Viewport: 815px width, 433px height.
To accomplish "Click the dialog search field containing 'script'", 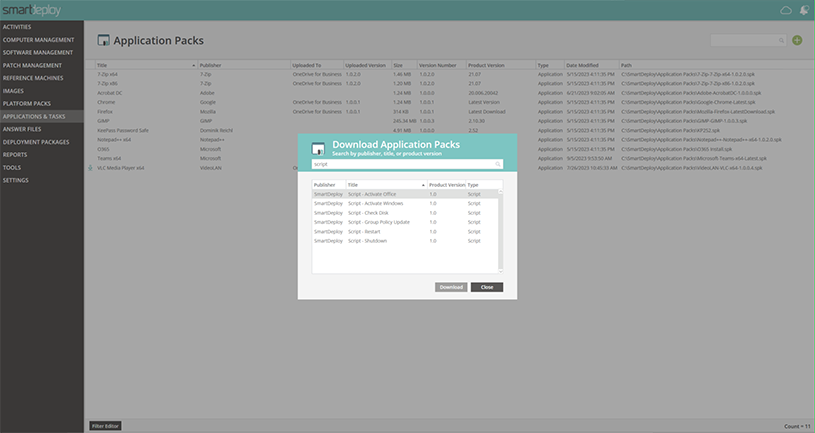I will (x=407, y=164).
